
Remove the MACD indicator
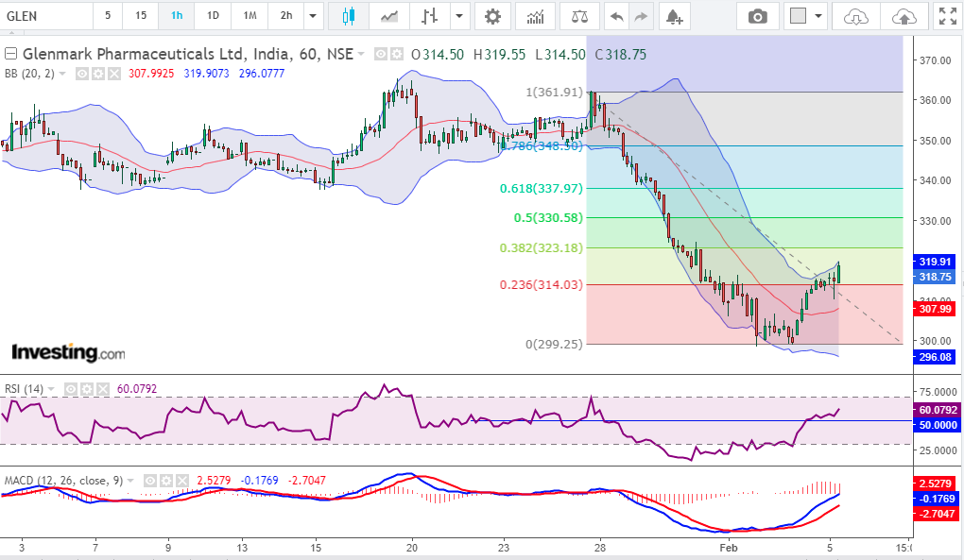coord(182,480)
